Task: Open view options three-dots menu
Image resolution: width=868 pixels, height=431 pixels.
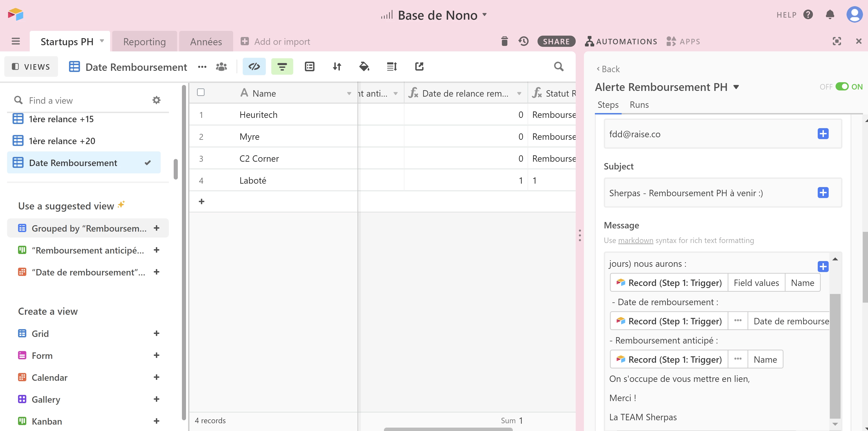Action: [202, 67]
